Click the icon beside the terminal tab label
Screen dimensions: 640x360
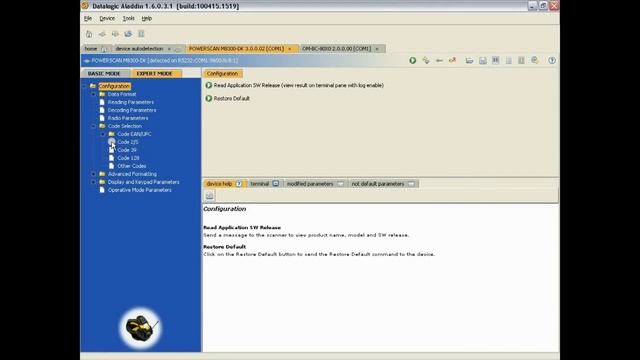[276, 184]
